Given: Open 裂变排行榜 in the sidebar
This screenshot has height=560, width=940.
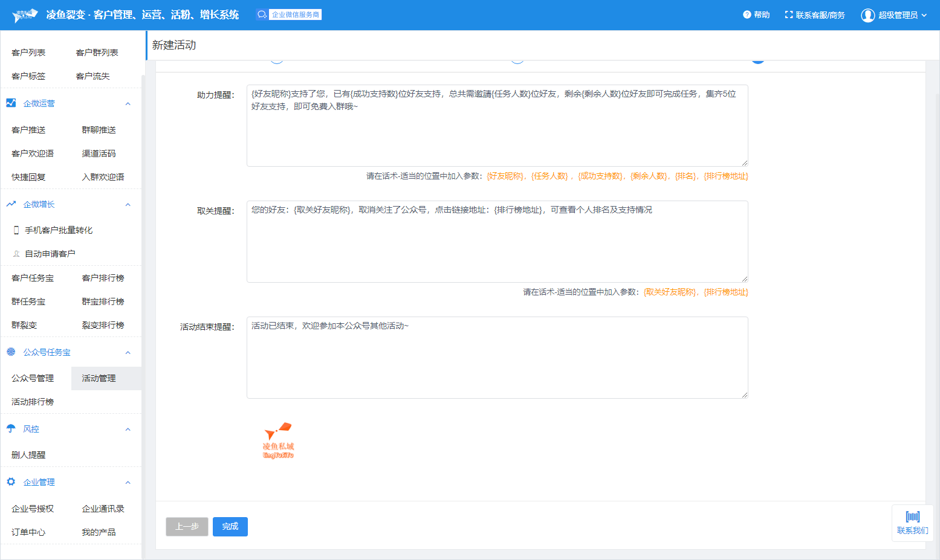Looking at the screenshot, I should (103, 325).
